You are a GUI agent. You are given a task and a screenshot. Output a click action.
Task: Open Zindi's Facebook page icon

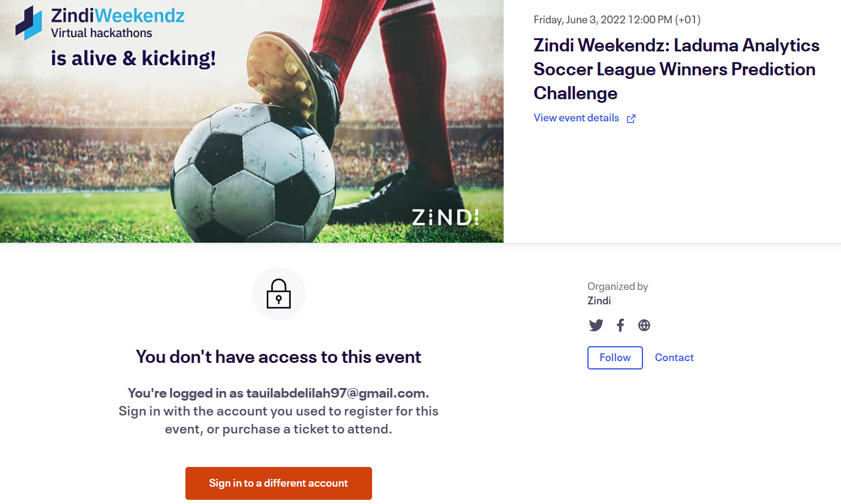click(x=620, y=325)
